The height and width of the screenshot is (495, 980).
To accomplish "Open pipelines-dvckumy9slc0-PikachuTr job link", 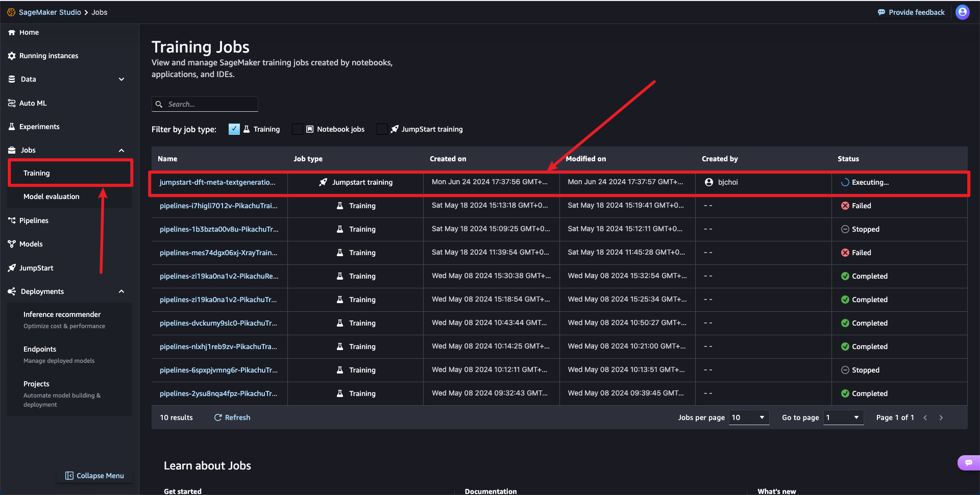I will point(218,323).
